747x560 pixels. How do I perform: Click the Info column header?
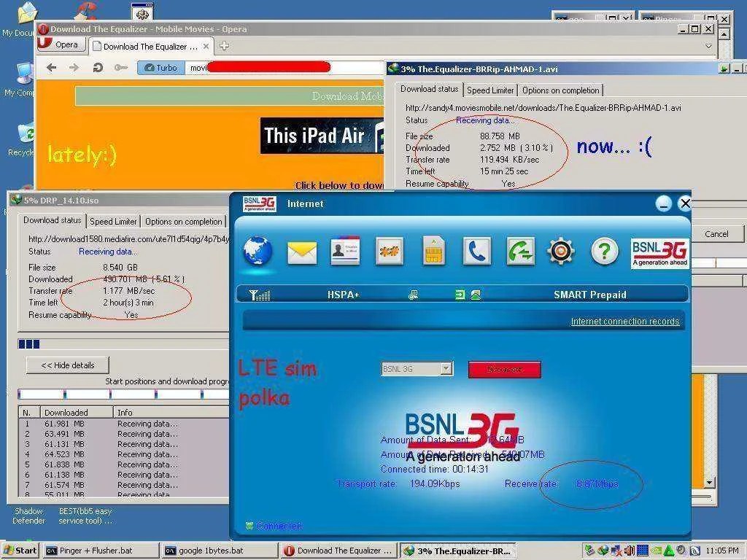pyautogui.click(x=171, y=413)
